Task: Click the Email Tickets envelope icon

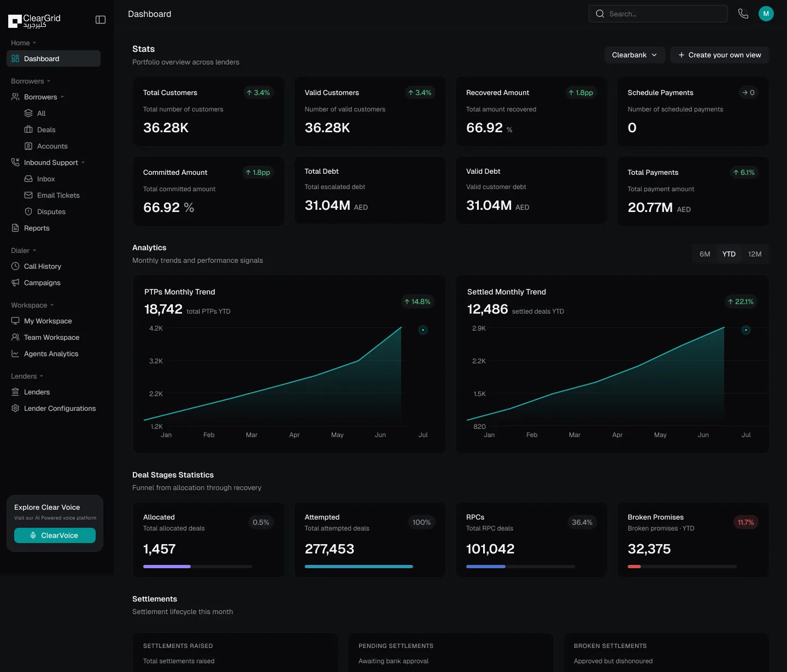Action: tap(28, 195)
